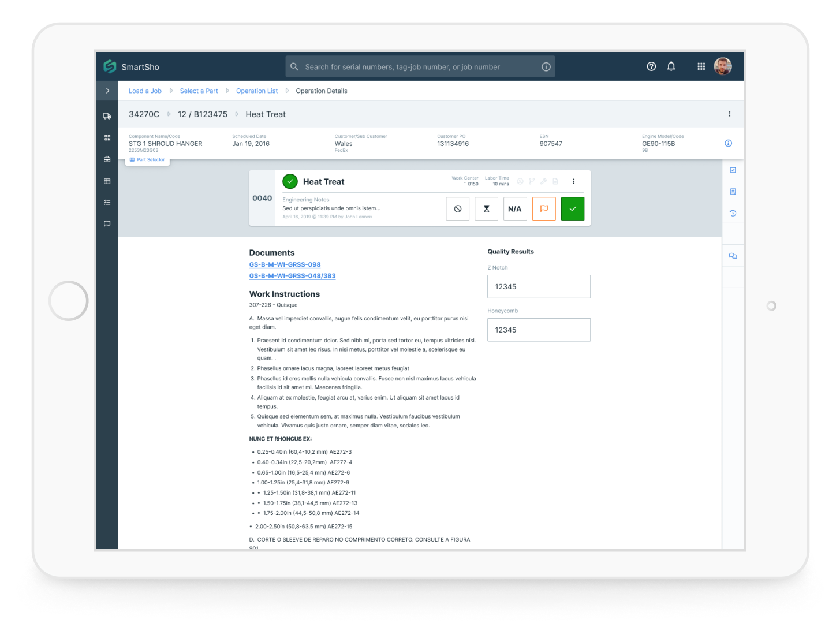Screen dimensions: 840x627
Task: Open the truck icon in left sidebar
Action: pos(107,116)
